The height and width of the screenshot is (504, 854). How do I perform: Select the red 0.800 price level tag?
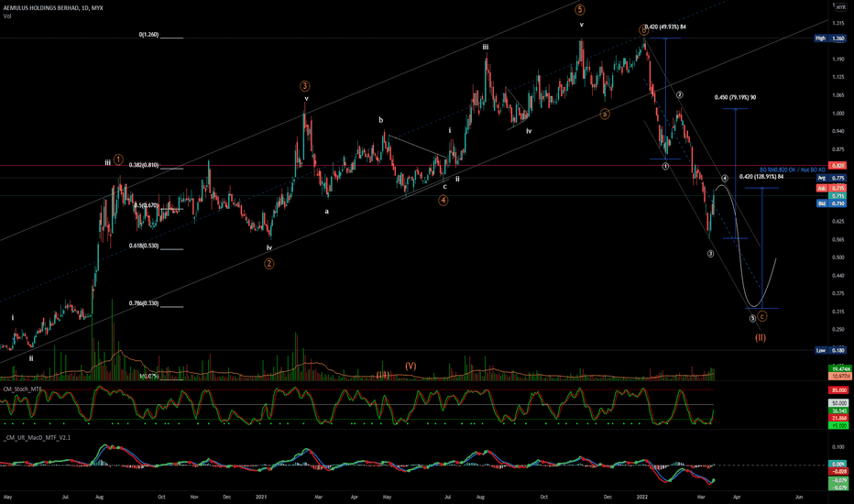pyautogui.click(x=838, y=165)
